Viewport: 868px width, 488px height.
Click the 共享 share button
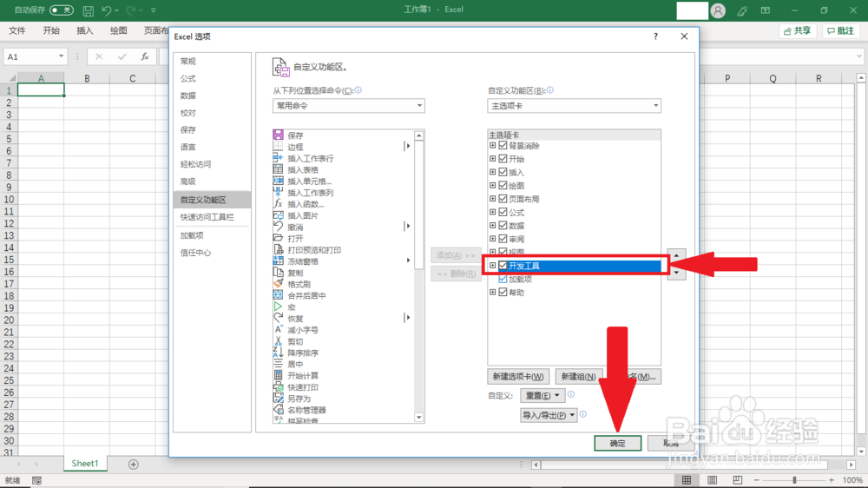coord(798,31)
